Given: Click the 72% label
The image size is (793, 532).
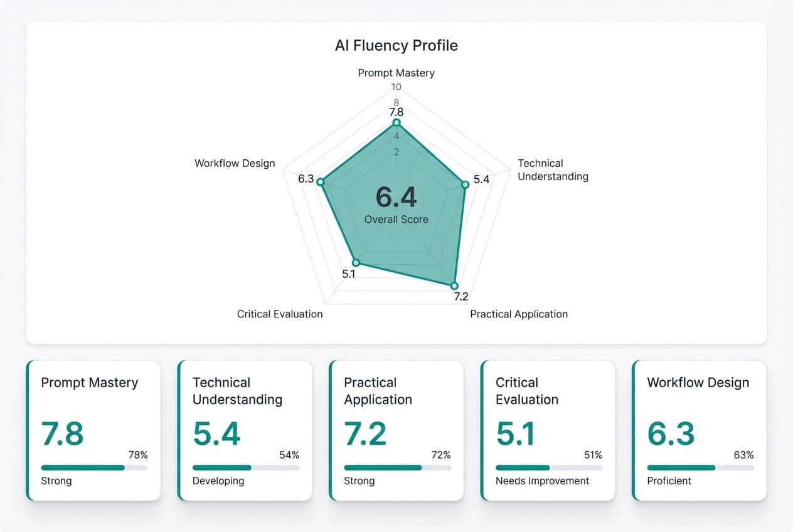Looking at the screenshot, I should pos(441,455).
